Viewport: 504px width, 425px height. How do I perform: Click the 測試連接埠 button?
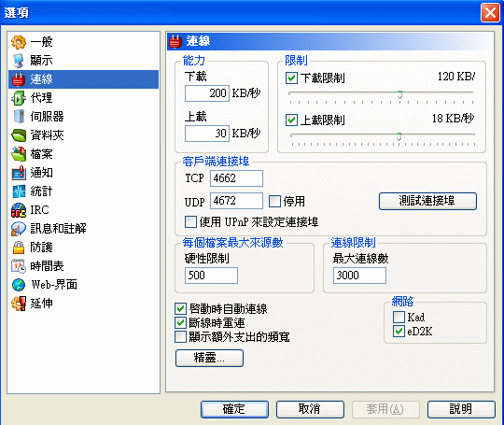(x=427, y=201)
